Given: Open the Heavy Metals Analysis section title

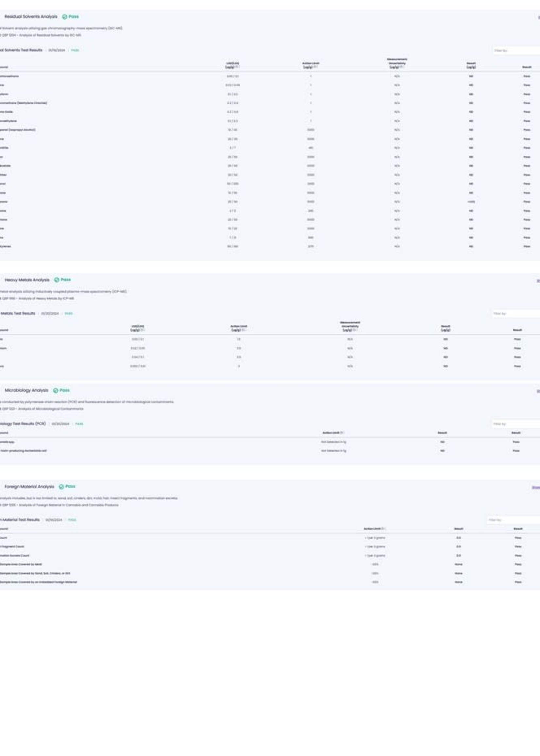Looking at the screenshot, I should pyautogui.click(x=27, y=280).
